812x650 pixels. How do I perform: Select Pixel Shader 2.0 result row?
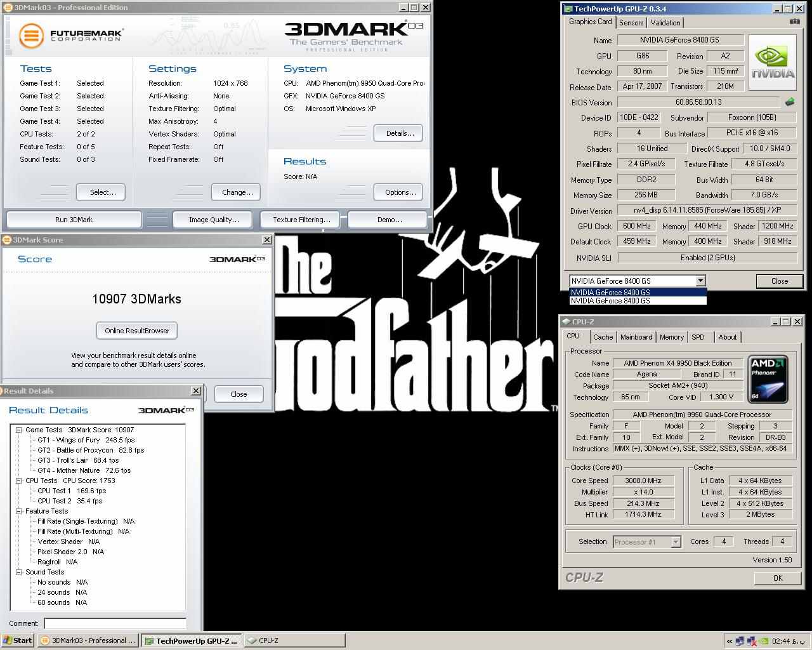tap(70, 552)
